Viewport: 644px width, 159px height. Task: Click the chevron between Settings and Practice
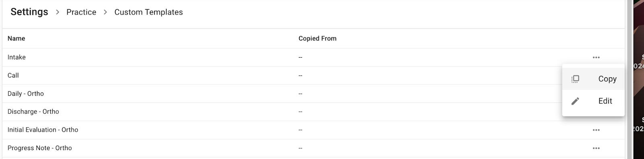[x=58, y=12]
